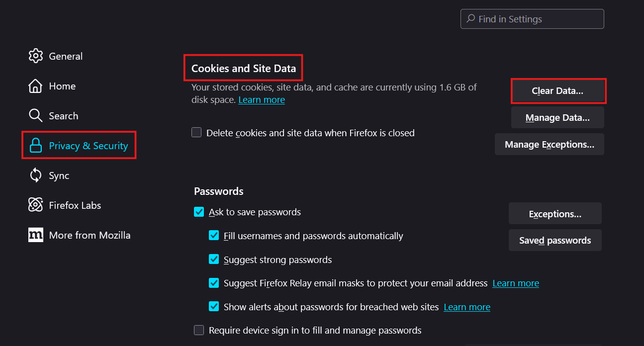This screenshot has width=644, height=346.
Task: Click the More from Mozilla icon
Action: [x=35, y=235]
